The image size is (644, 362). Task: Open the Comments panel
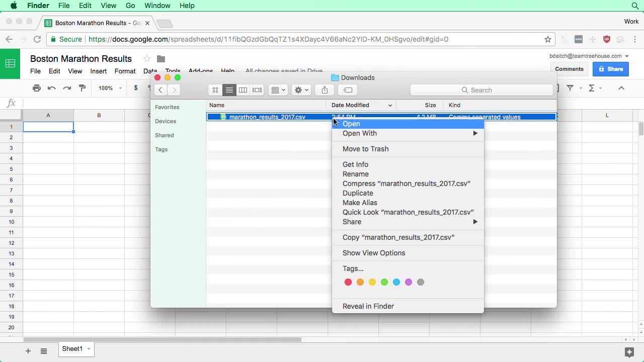[x=569, y=69]
